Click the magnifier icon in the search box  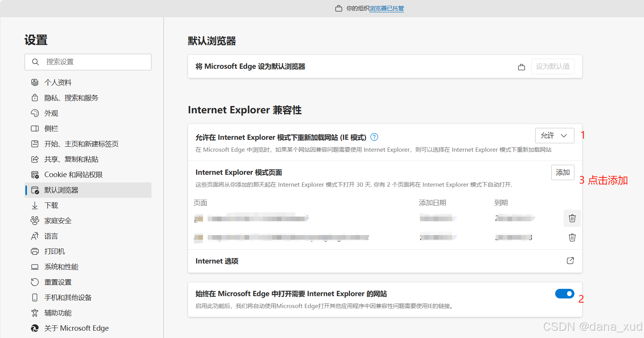pos(35,62)
